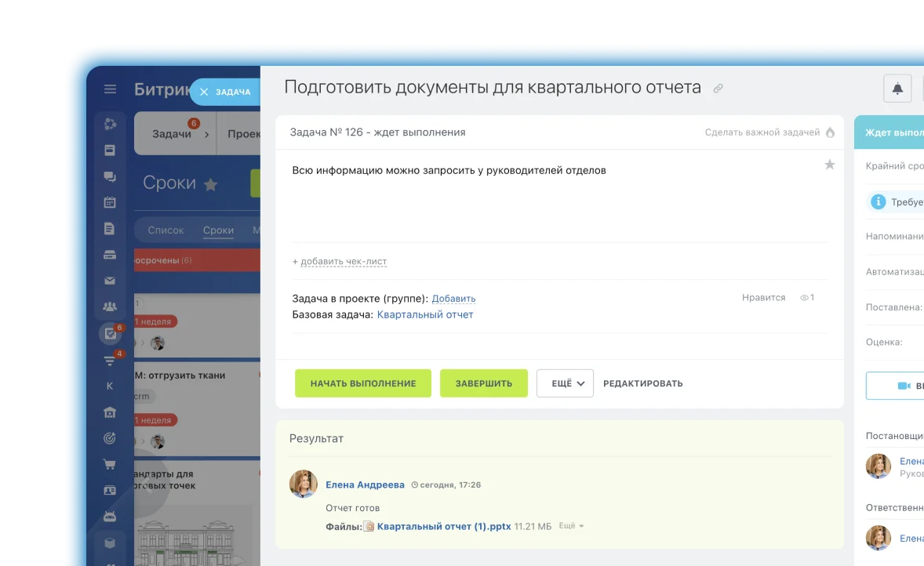Click Елена Андреева's avatar in the Результат section
Screen dimensions: 924x566
[x=304, y=484]
